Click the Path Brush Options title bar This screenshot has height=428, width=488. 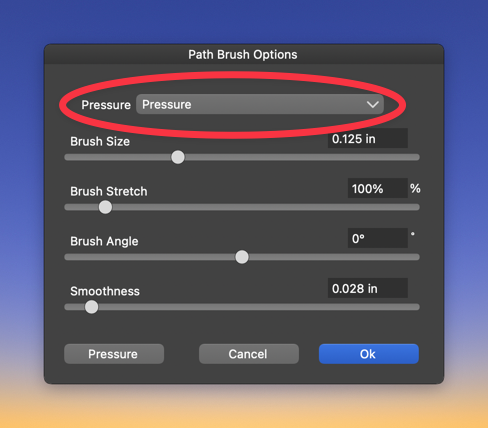(244, 54)
